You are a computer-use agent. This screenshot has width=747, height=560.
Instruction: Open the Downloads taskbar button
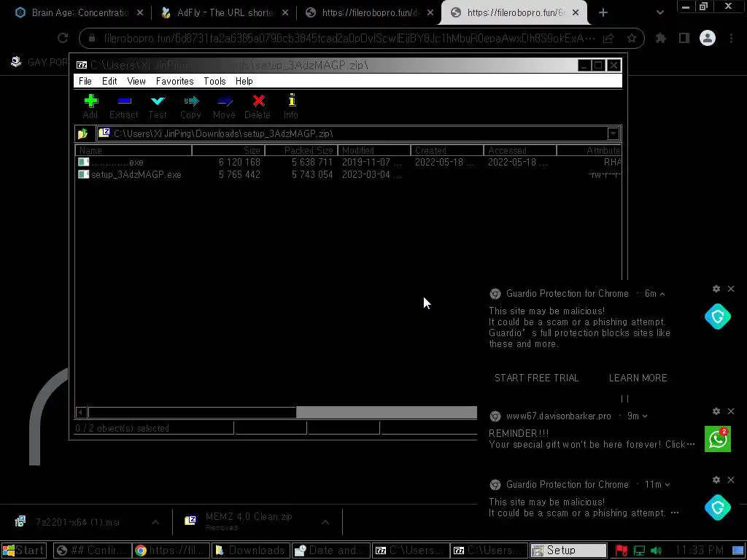251,551
